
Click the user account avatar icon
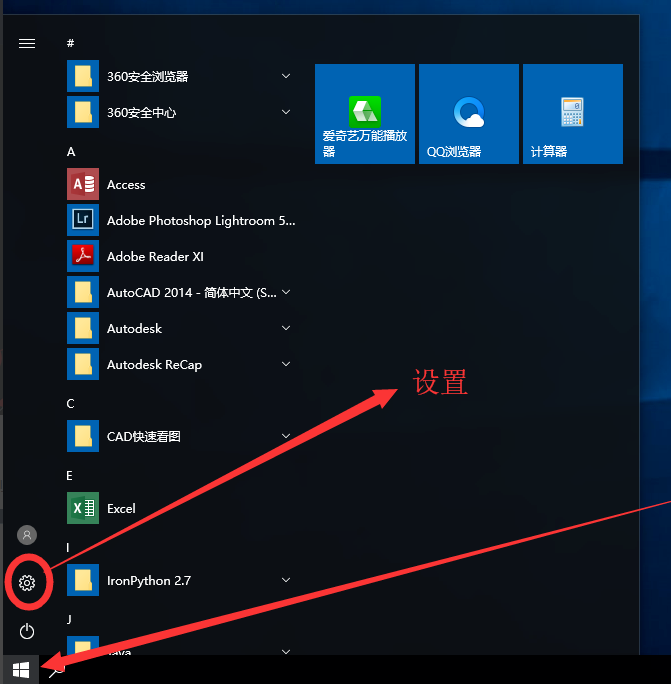click(x=27, y=535)
